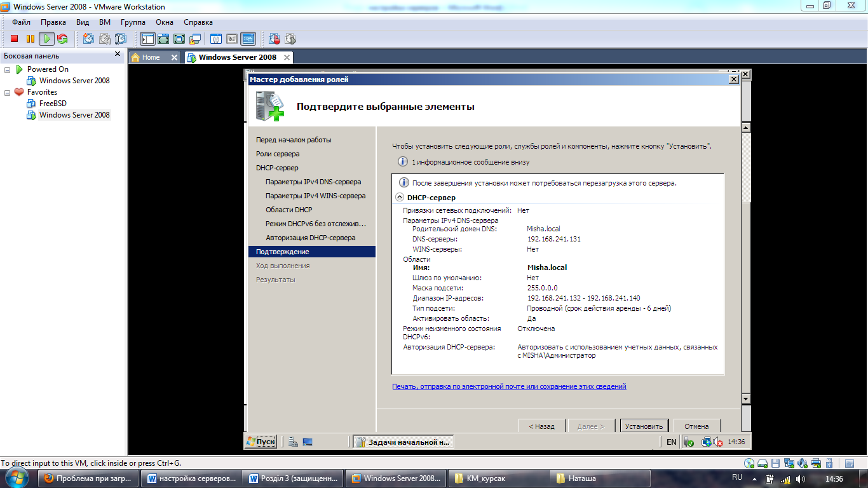Select FreeBSD in the Favorites tree
This screenshot has height=488, width=868.
point(53,104)
